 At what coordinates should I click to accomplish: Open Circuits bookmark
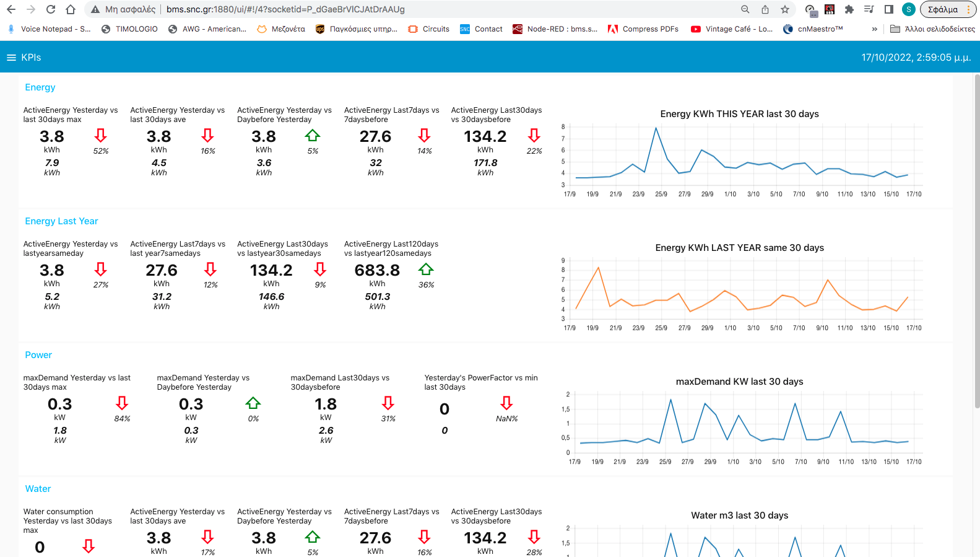pos(429,29)
